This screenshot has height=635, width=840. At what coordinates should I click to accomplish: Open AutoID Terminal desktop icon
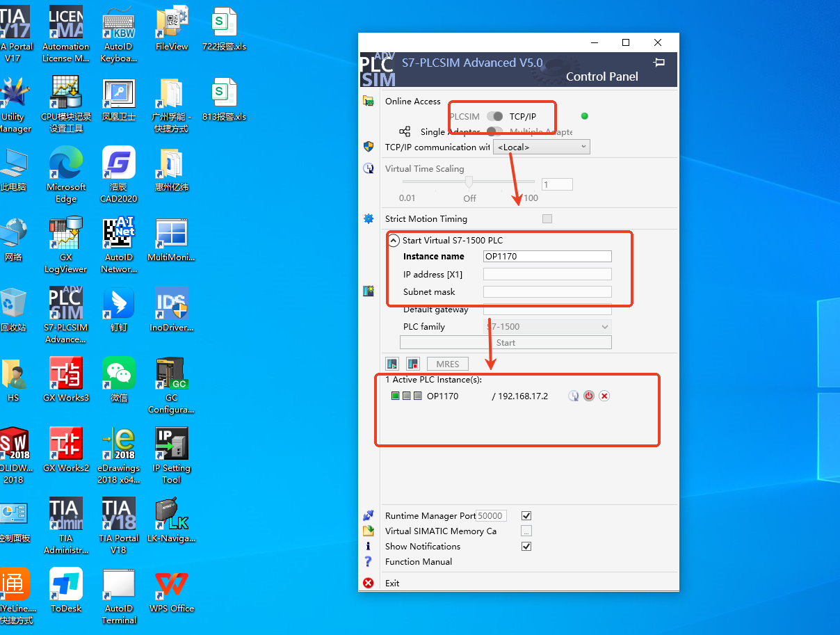click(119, 595)
